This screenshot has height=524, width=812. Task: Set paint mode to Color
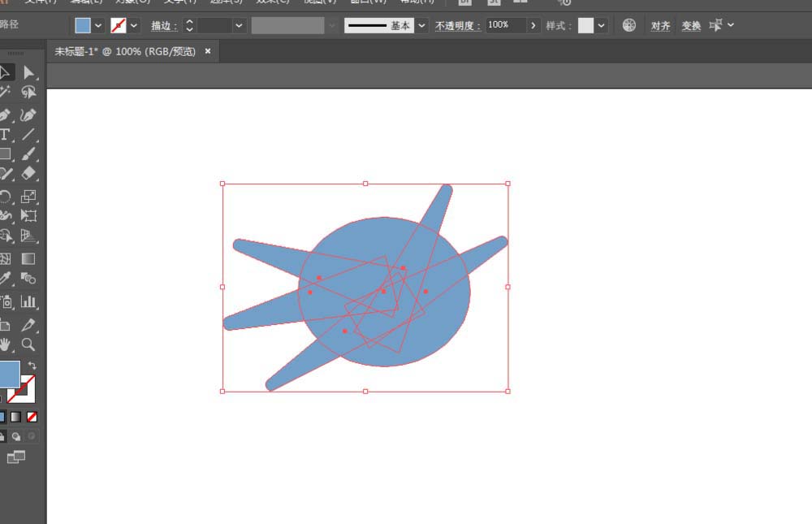click(x=2, y=417)
